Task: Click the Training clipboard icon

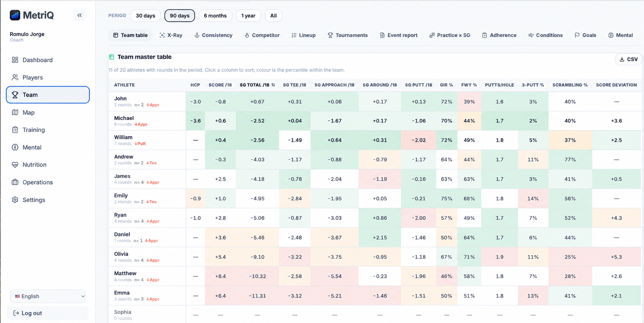Action: tap(15, 130)
